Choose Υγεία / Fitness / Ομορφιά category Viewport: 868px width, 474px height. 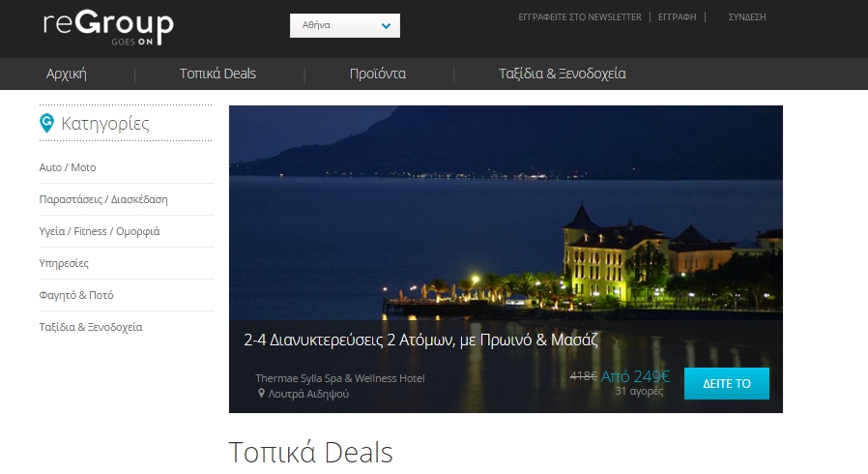(100, 231)
